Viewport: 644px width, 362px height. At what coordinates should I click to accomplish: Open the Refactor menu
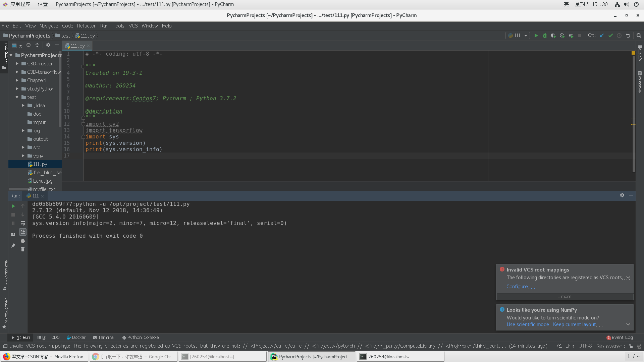tap(86, 26)
